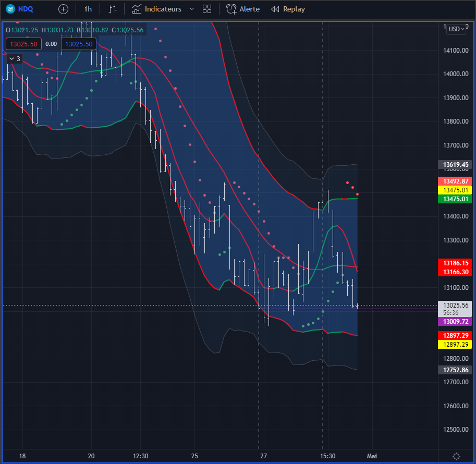The height and width of the screenshot is (464, 476).
Task: Open the indicator templates grid icon
Action: (207, 9)
